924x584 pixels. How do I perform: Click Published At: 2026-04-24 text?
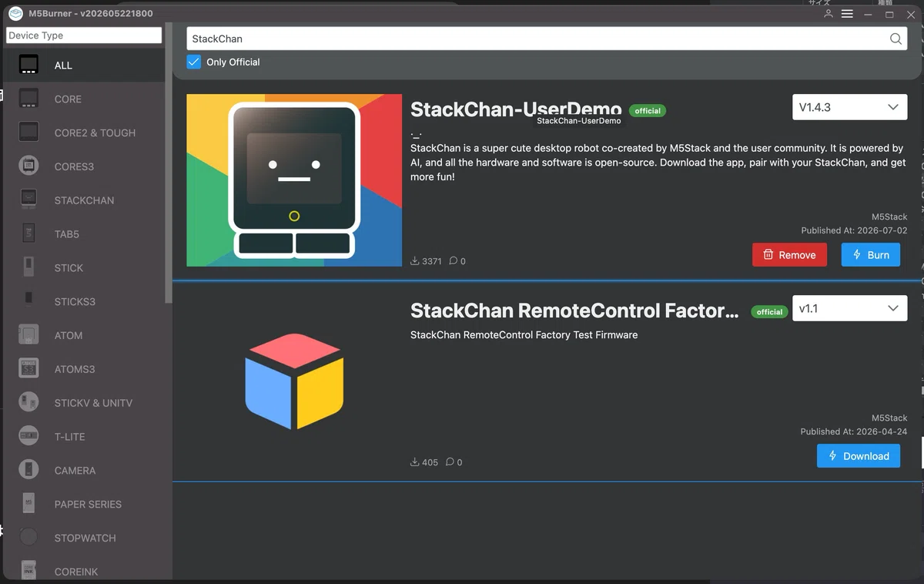click(x=854, y=431)
